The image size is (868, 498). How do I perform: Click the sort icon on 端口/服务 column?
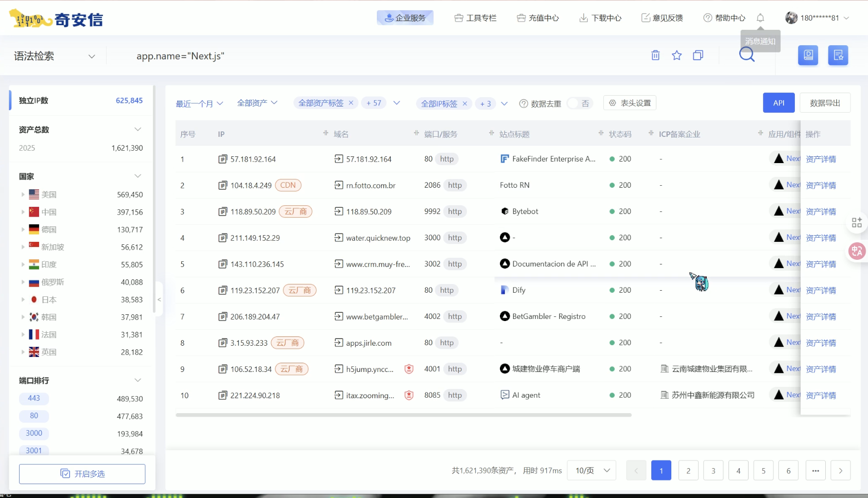(x=491, y=133)
